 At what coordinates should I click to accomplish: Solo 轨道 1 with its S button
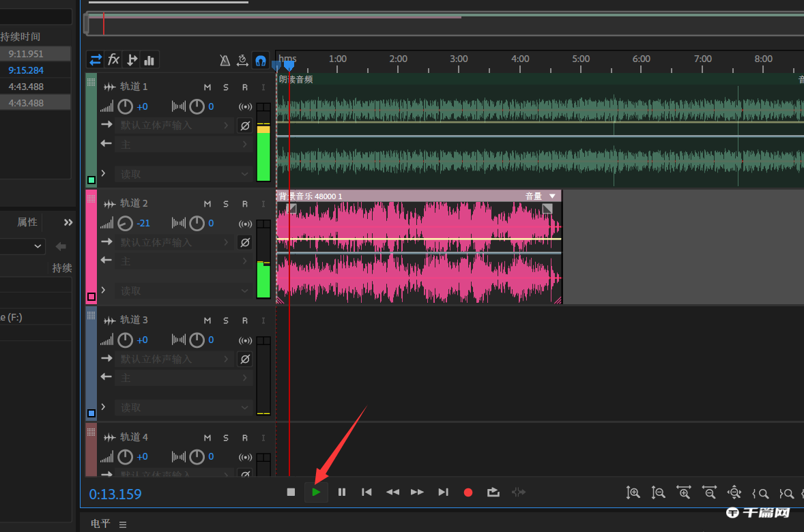click(x=225, y=87)
